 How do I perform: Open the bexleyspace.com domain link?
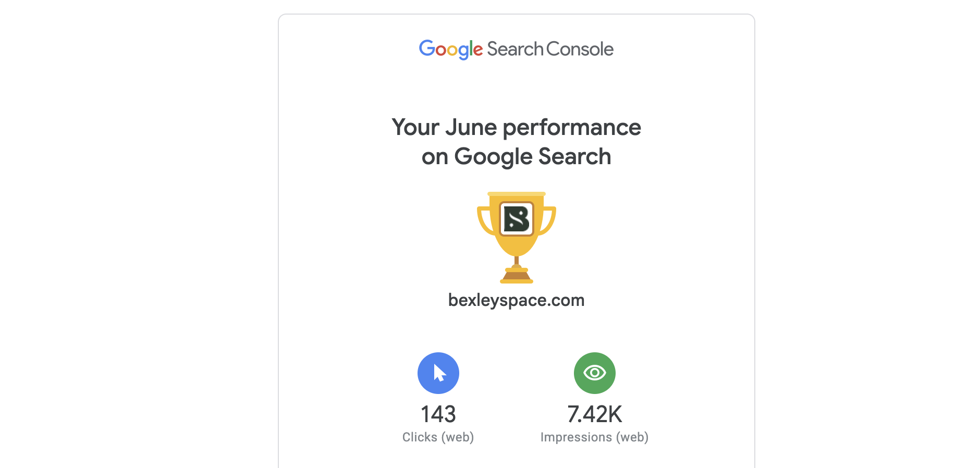516,300
